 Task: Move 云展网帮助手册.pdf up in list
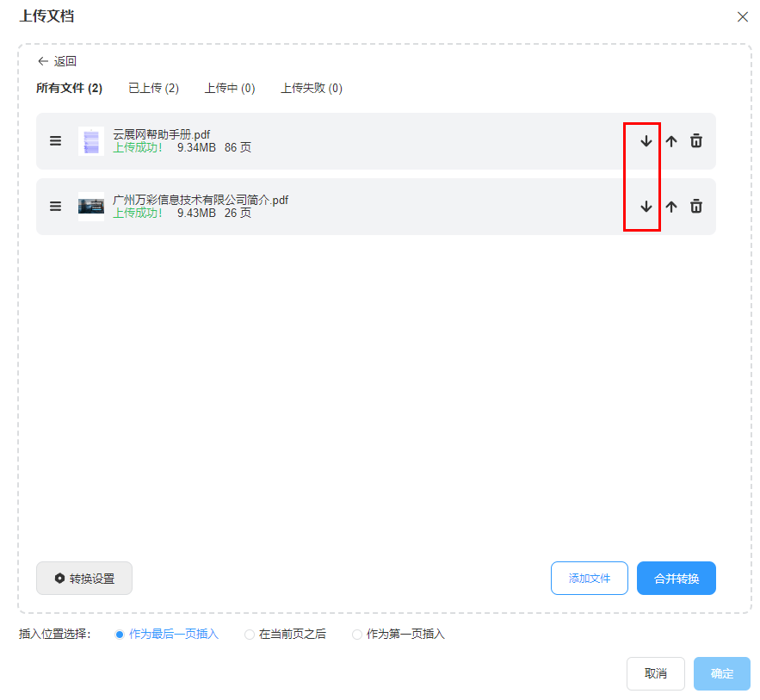[671, 141]
